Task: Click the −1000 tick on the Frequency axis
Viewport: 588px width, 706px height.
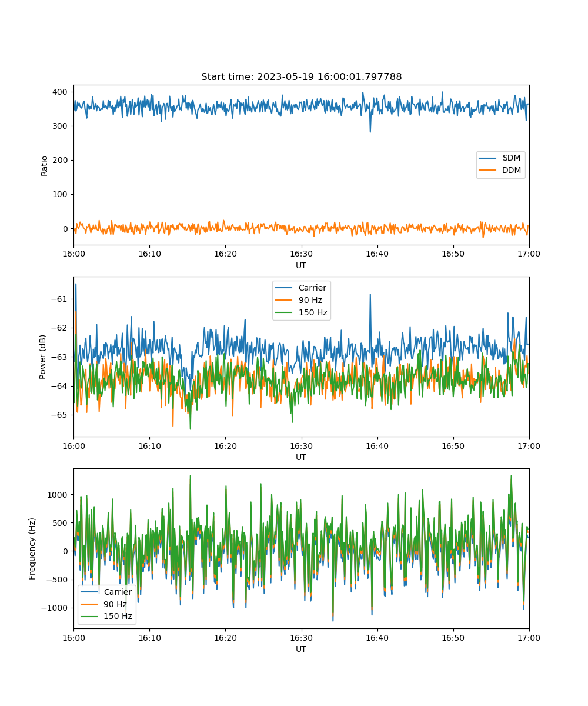Action: click(55, 608)
